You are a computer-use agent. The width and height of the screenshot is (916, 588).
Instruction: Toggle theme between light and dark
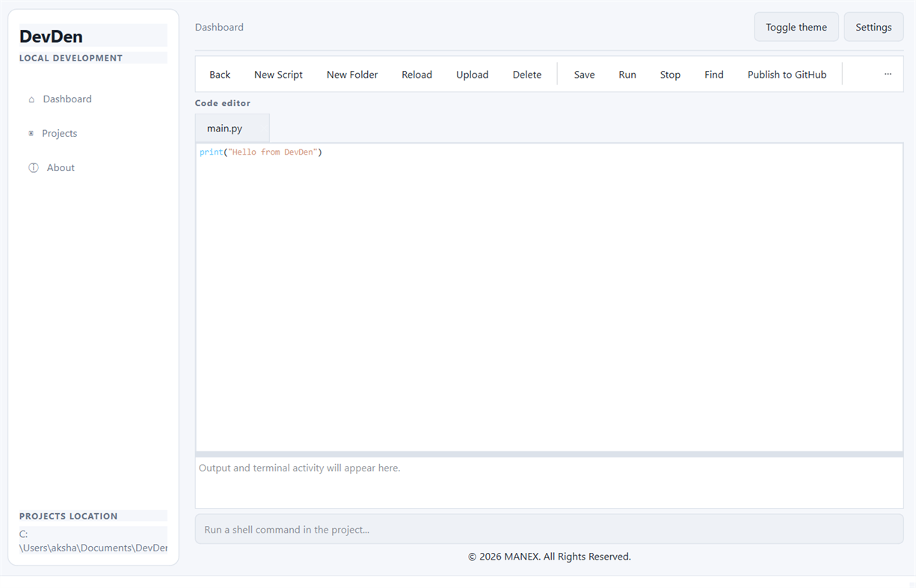coord(796,27)
